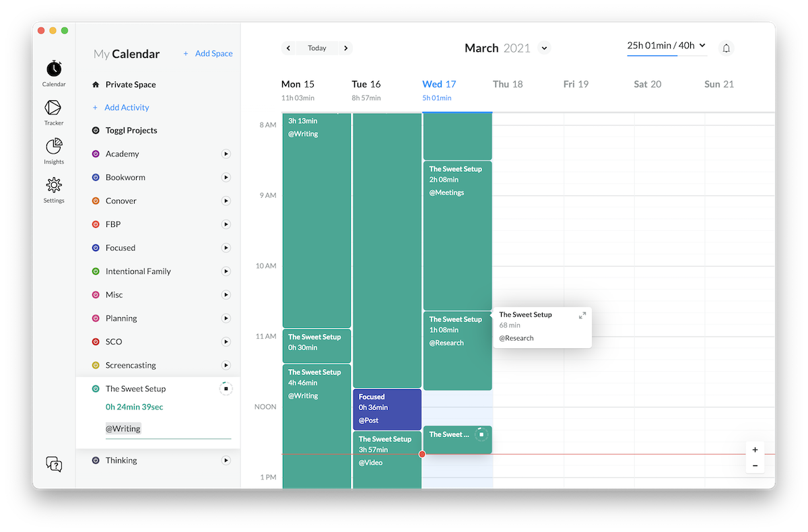Click the red current-time marker dot
This screenshot has height=532, width=808.
(x=422, y=455)
